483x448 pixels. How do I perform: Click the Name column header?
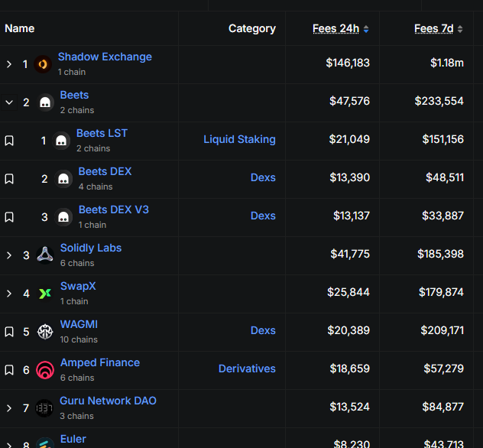click(x=20, y=28)
